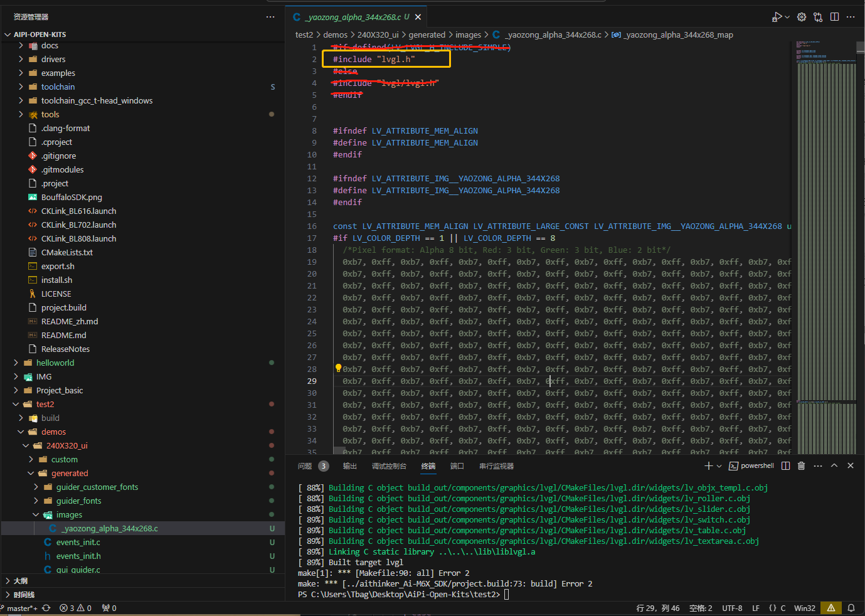Image resolution: width=865 pixels, height=616 pixels.
Task: Split the terminal panel
Action: (786, 466)
